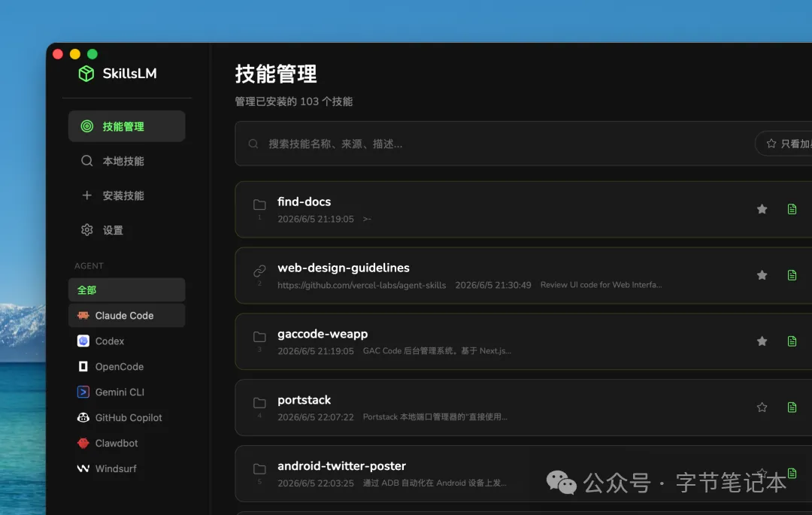Open the portstack document icon

pos(792,407)
